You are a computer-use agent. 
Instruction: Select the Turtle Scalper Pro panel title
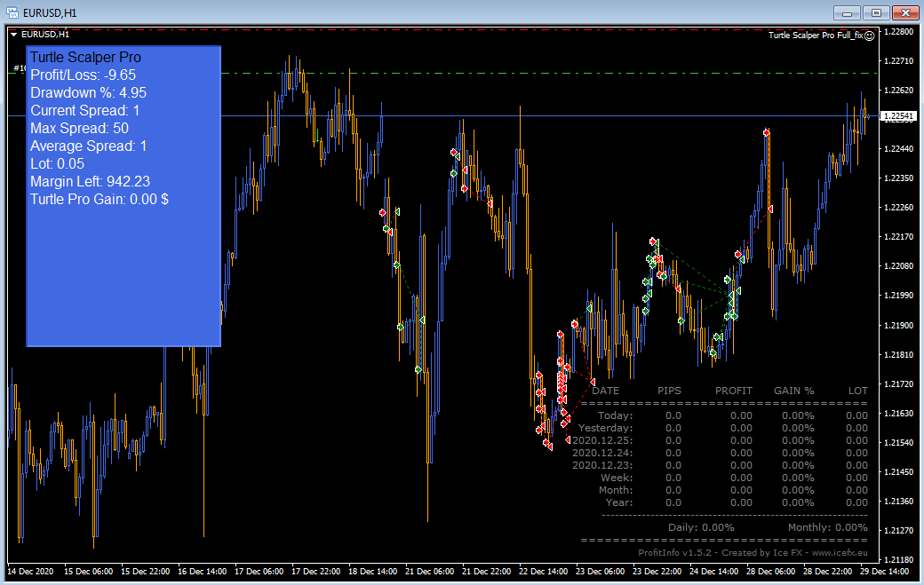coord(85,57)
